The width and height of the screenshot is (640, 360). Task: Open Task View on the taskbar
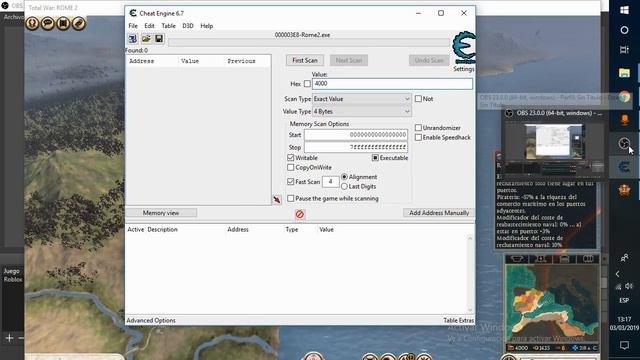(624, 50)
